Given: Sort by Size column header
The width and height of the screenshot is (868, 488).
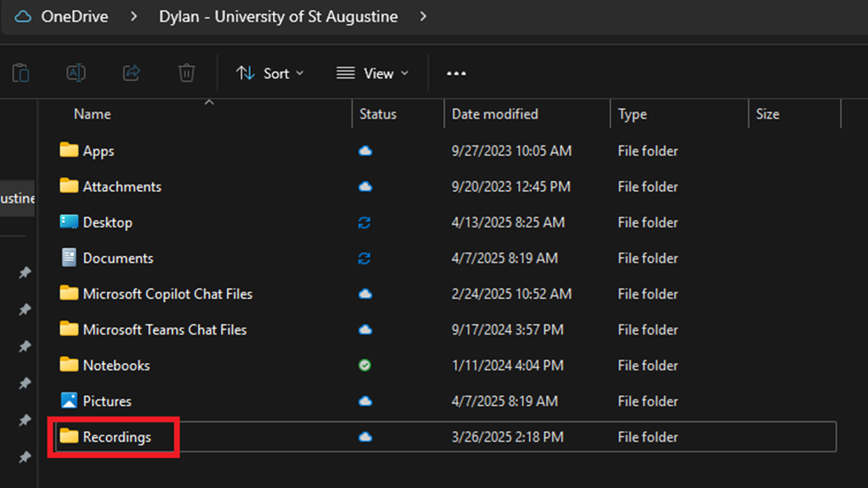Looking at the screenshot, I should tap(768, 114).
